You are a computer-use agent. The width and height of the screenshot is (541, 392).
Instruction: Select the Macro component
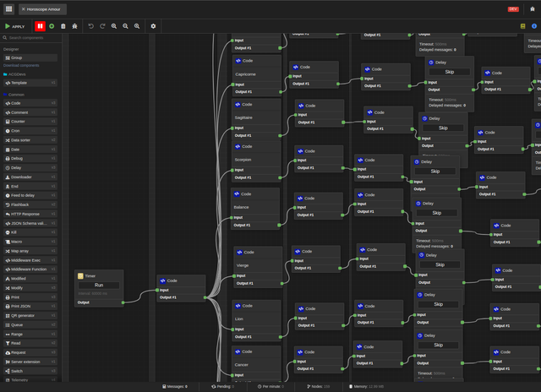tap(30, 242)
